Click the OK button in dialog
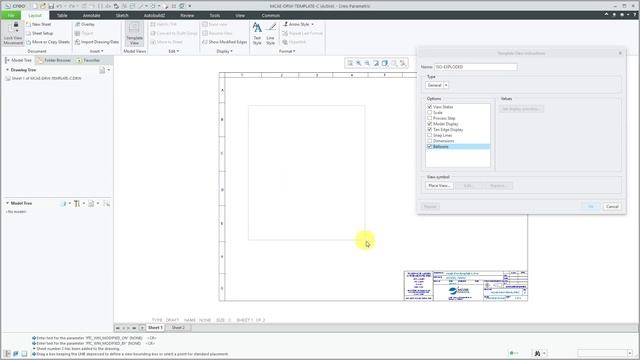This screenshot has width=640, height=360. point(590,207)
